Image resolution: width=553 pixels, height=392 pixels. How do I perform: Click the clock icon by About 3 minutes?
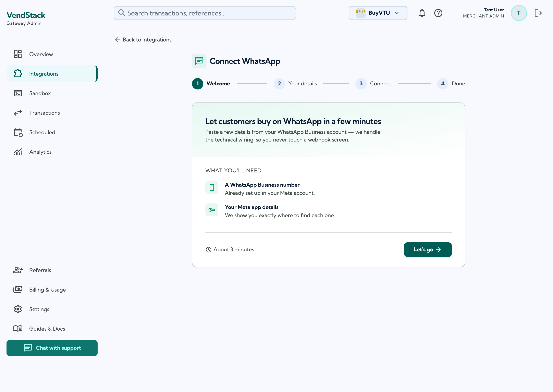[208, 250]
